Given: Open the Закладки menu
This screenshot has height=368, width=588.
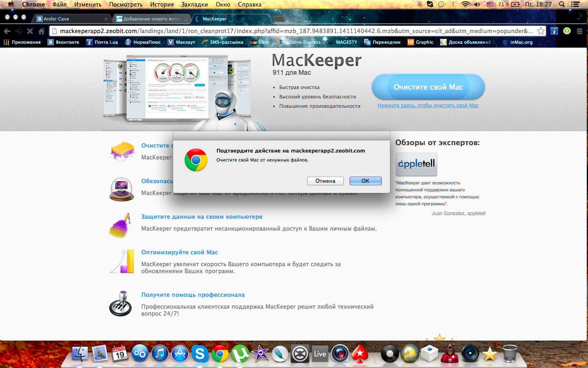Looking at the screenshot, I should tap(194, 4).
